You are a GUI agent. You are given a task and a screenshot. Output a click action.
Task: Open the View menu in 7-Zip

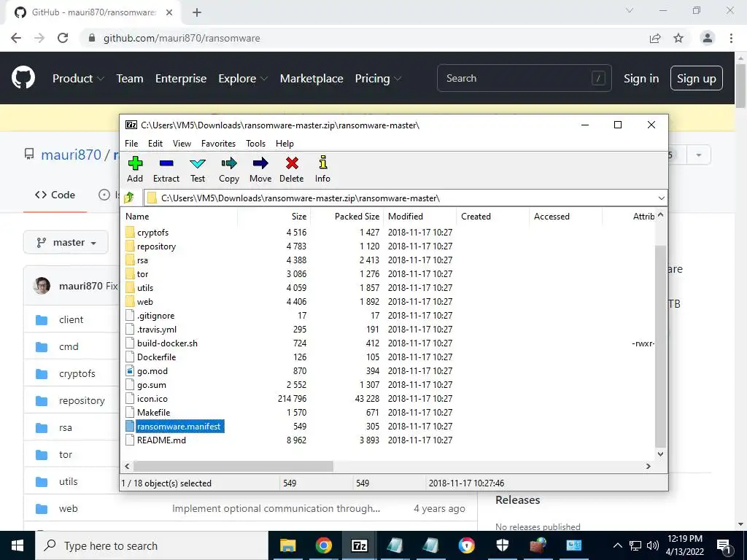tap(182, 144)
